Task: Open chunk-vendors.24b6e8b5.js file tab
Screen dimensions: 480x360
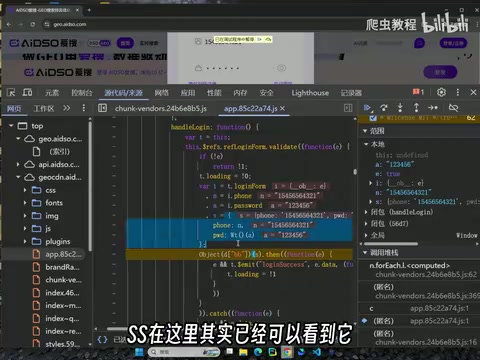Action: (161, 108)
